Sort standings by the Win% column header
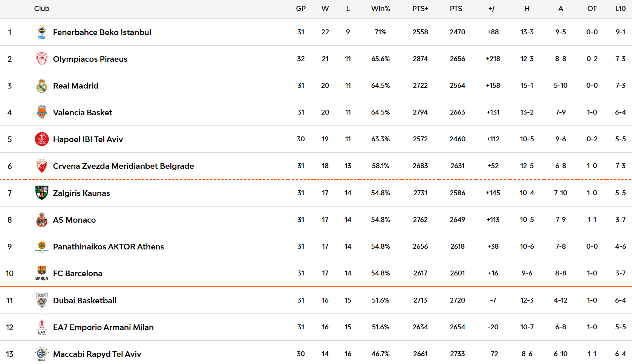The image size is (632, 364). 380,9
